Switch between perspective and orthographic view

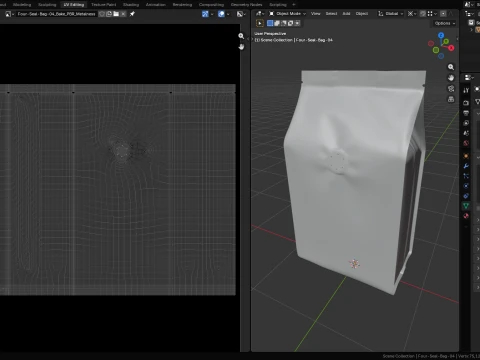[451, 99]
